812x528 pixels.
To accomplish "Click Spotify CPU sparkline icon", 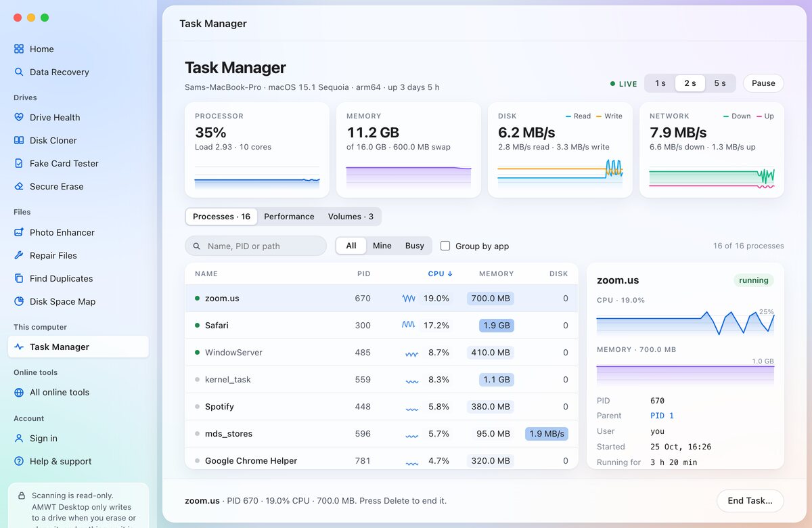I will [411, 408].
